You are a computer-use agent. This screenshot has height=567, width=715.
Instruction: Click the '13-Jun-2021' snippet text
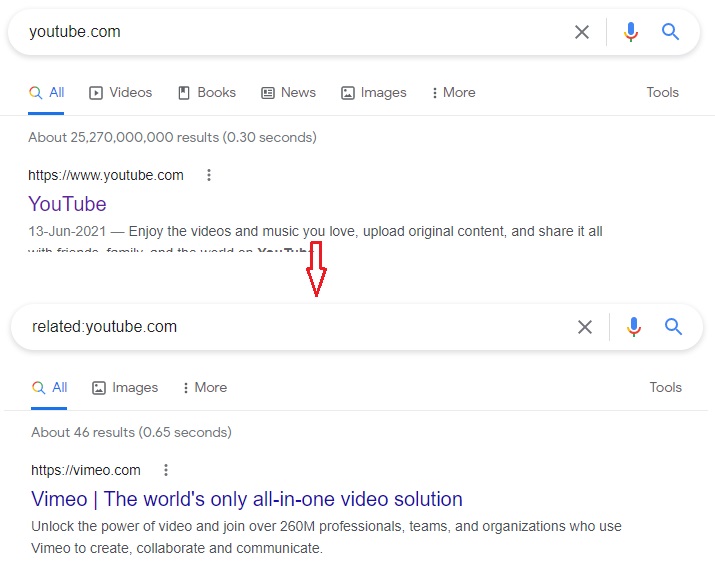click(x=67, y=231)
